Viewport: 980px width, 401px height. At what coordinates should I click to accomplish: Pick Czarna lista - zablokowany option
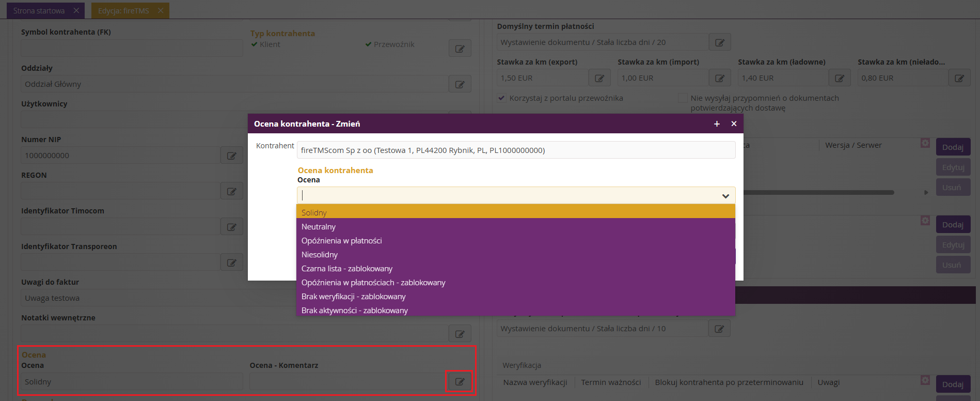[515, 268]
